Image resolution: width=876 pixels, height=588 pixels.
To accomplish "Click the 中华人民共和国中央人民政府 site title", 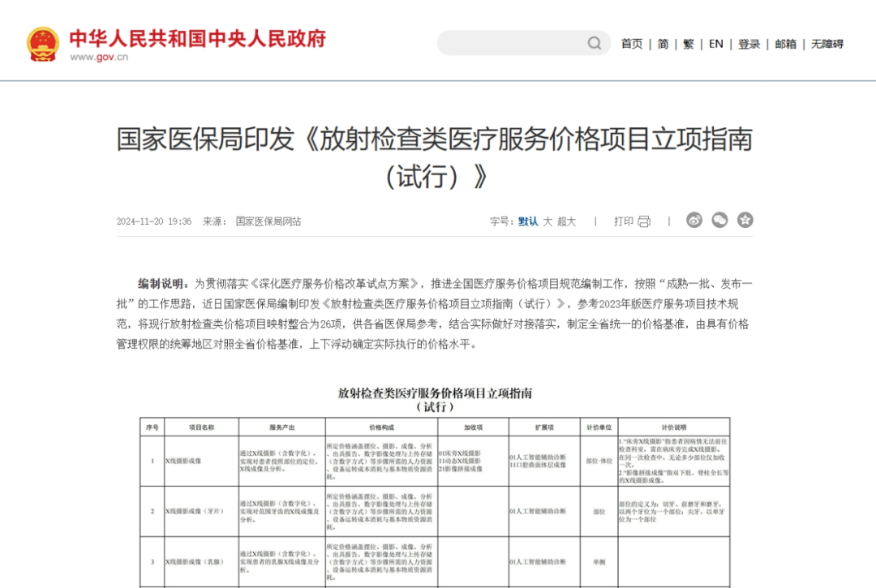I will coord(197,38).
